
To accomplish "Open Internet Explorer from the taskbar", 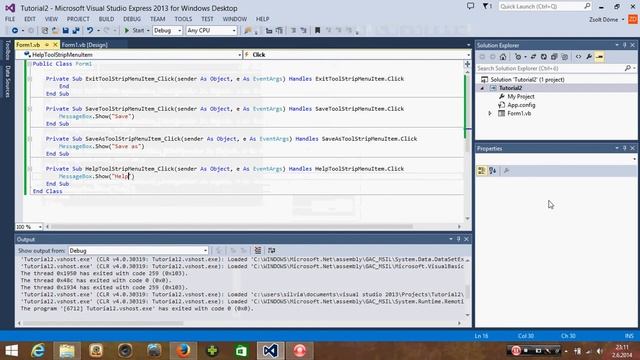I will point(38,351).
